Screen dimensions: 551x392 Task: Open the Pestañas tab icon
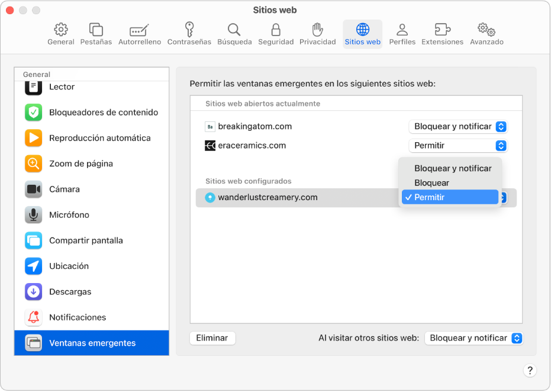pos(96,30)
